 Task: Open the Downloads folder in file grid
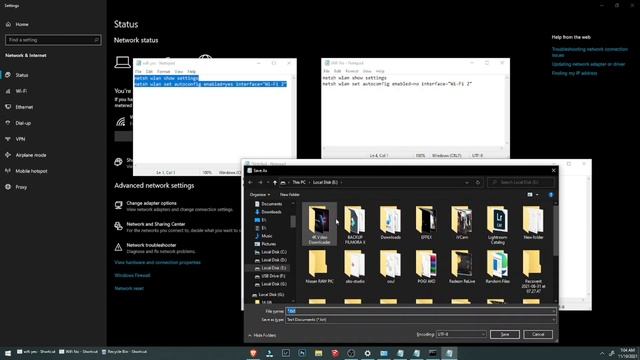click(390, 222)
